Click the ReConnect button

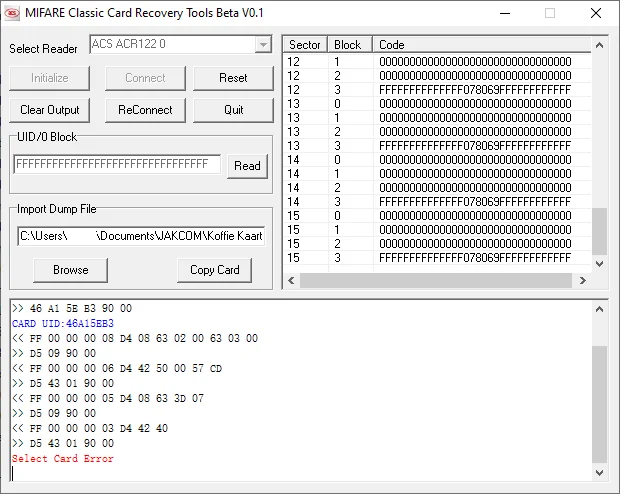point(145,110)
